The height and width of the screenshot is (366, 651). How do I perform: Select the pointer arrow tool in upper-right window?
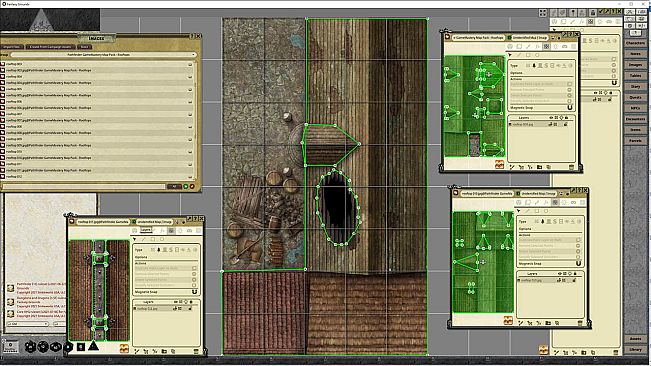click(510, 55)
